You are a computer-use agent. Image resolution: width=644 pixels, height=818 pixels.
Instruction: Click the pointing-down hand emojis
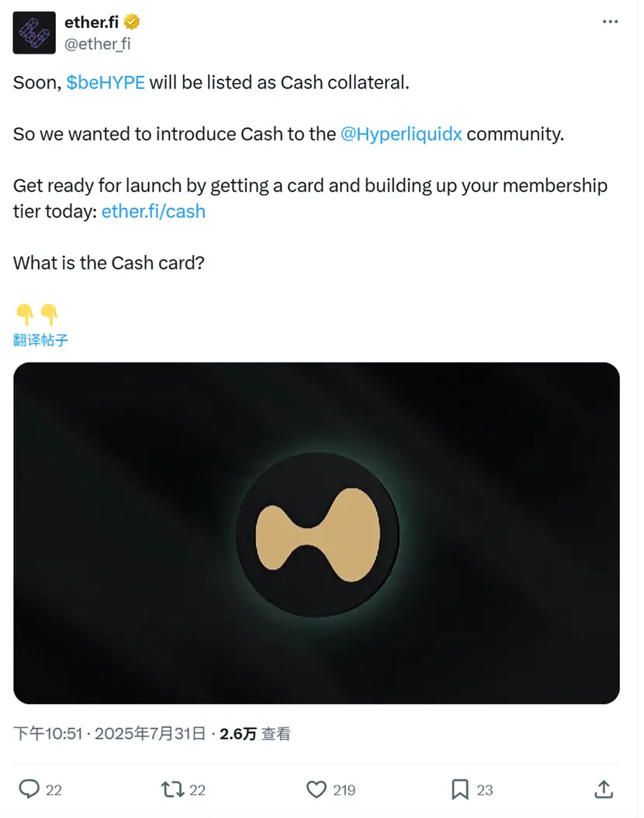(x=36, y=314)
